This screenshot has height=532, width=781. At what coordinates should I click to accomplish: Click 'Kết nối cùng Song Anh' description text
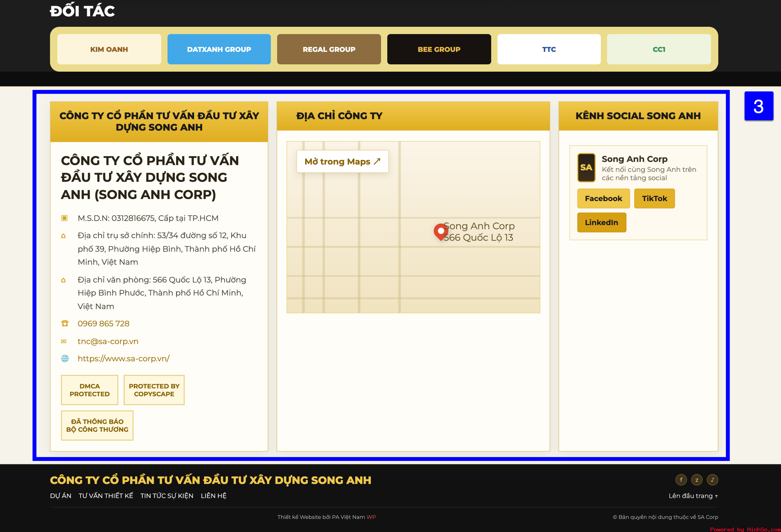[x=649, y=174]
